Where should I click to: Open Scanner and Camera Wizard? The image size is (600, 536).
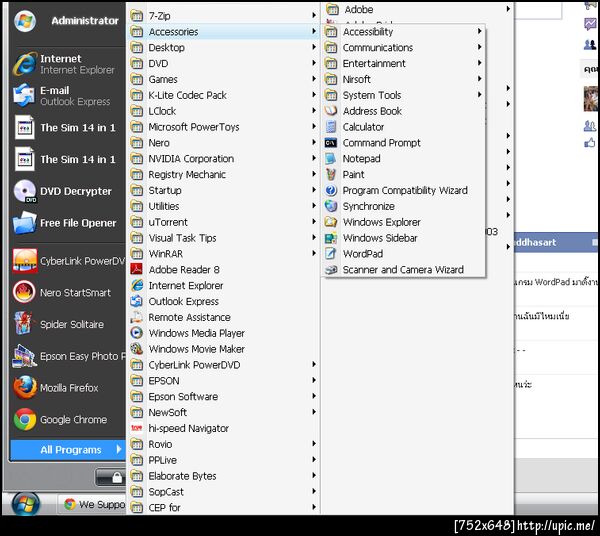(x=404, y=270)
